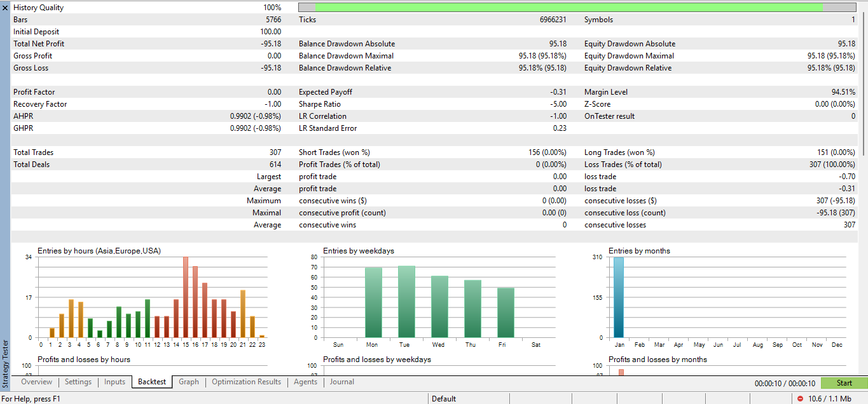Open the Journal tab

[x=341, y=382]
